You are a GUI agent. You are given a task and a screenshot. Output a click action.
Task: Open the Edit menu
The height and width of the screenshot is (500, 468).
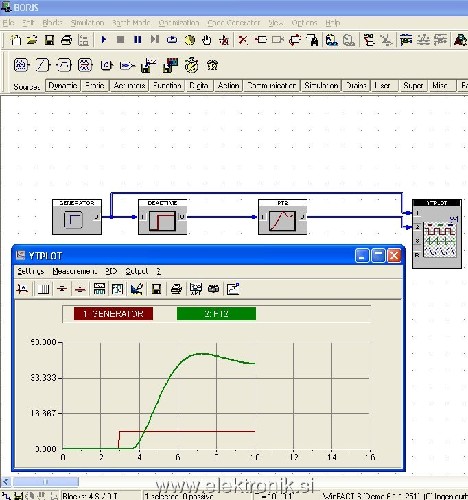point(29,23)
